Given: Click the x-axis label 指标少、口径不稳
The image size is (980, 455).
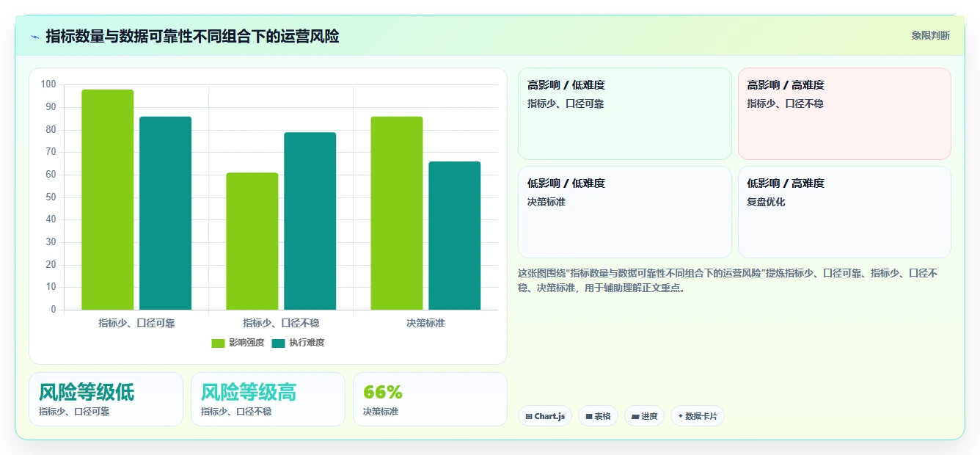Looking at the screenshot, I should coord(281,323).
